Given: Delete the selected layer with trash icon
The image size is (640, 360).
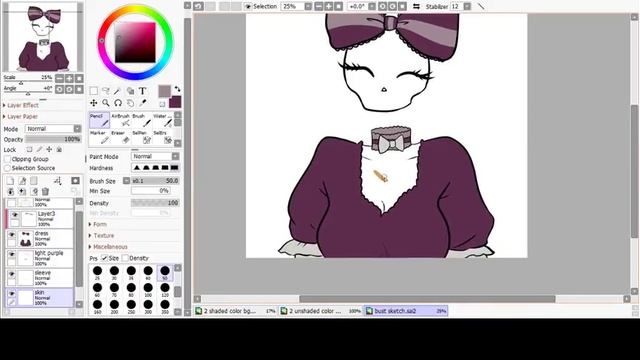Looking at the screenshot, I should tap(45, 191).
